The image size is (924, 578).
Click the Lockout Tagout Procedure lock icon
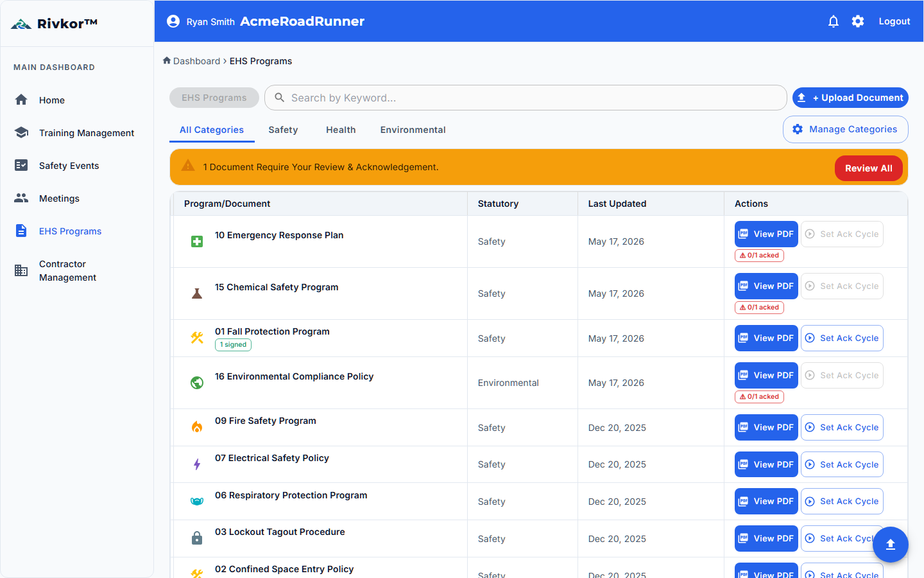click(197, 538)
